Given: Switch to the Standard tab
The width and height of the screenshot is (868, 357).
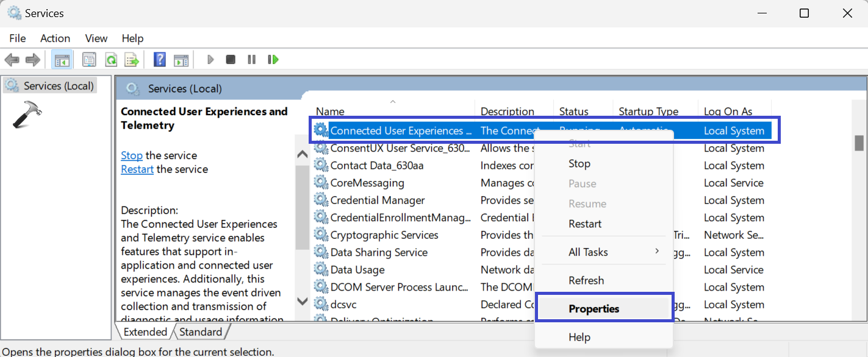Looking at the screenshot, I should (201, 332).
